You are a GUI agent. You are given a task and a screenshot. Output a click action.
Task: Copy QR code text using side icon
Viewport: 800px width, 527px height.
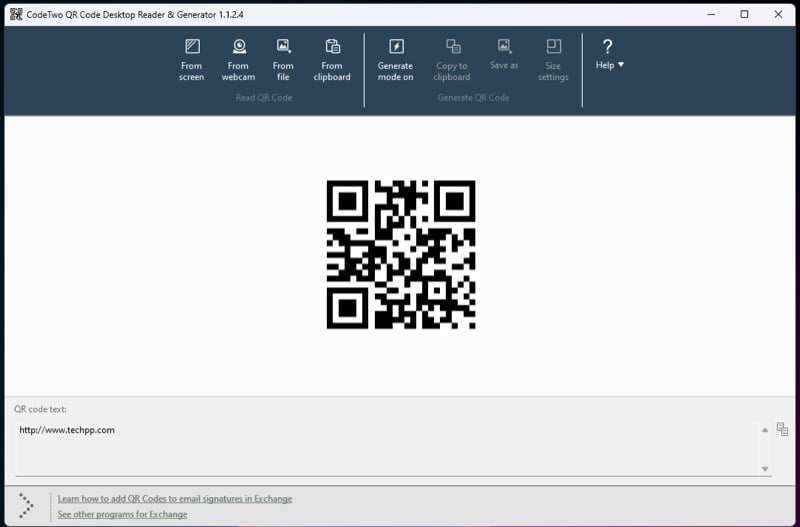coord(782,429)
